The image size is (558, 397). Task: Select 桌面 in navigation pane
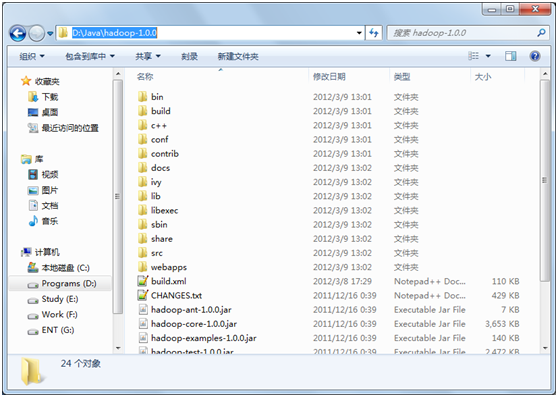49,112
